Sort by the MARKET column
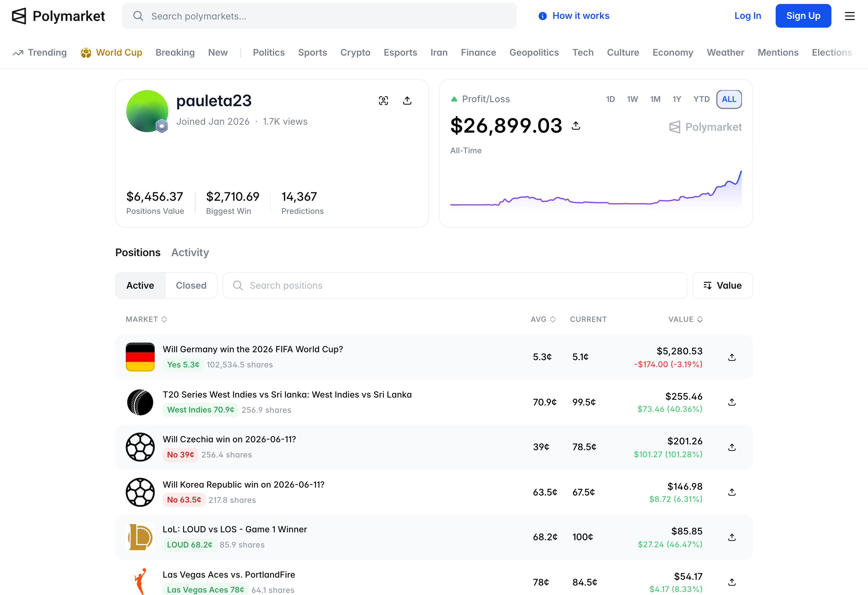The image size is (868, 595). pyautogui.click(x=146, y=319)
